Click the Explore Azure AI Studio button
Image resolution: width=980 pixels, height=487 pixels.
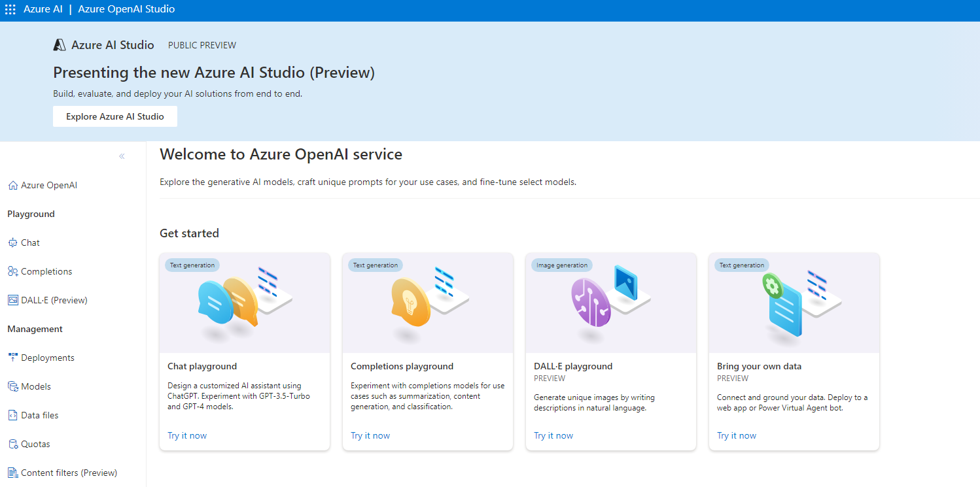pyautogui.click(x=115, y=116)
